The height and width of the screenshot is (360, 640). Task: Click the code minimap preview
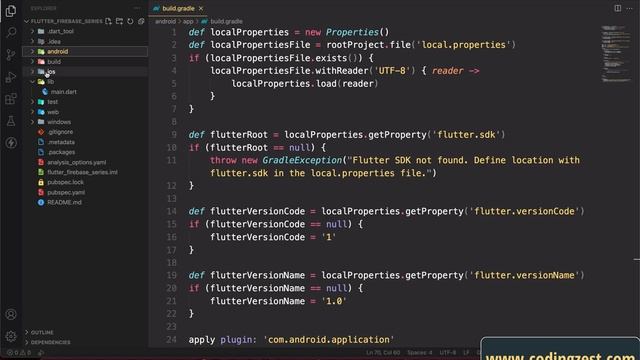coord(616,54)
